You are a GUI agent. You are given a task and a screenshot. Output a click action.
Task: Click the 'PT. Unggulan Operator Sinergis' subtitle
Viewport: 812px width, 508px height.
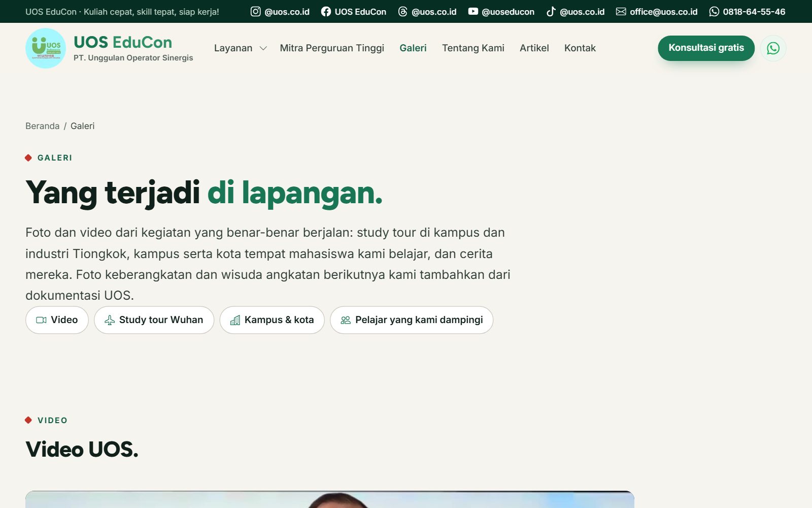[x=133, y=58]
